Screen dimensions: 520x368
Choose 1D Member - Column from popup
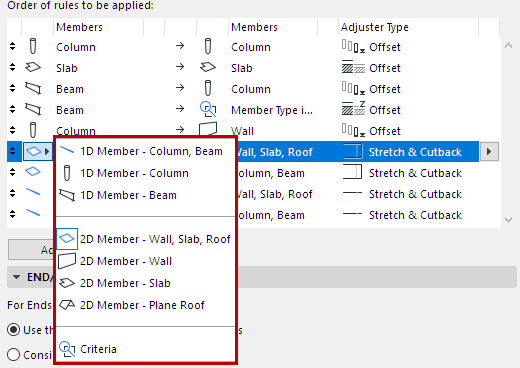pyautogui.click(x=146, y=173)
